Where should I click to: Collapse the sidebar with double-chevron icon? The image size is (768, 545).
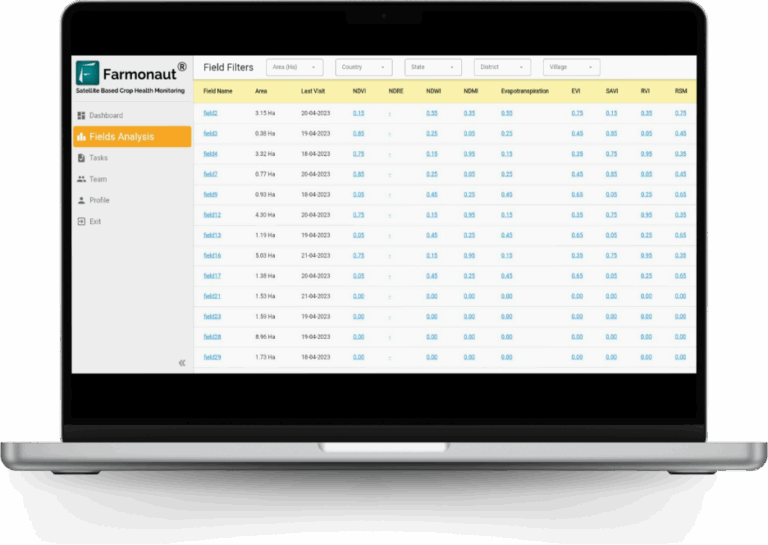pyautogui.click(x=181, y=363)
